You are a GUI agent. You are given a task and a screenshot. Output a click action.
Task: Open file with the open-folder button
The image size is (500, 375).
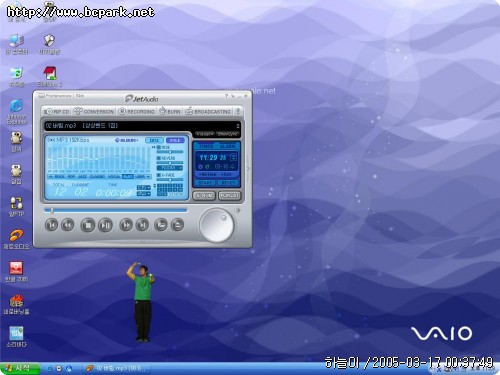161,225
